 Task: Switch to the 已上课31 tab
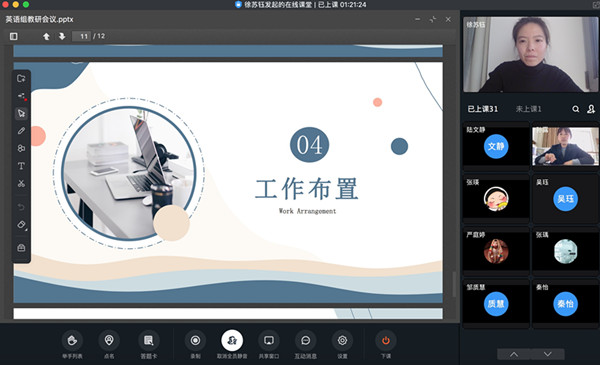pos(483,109)
